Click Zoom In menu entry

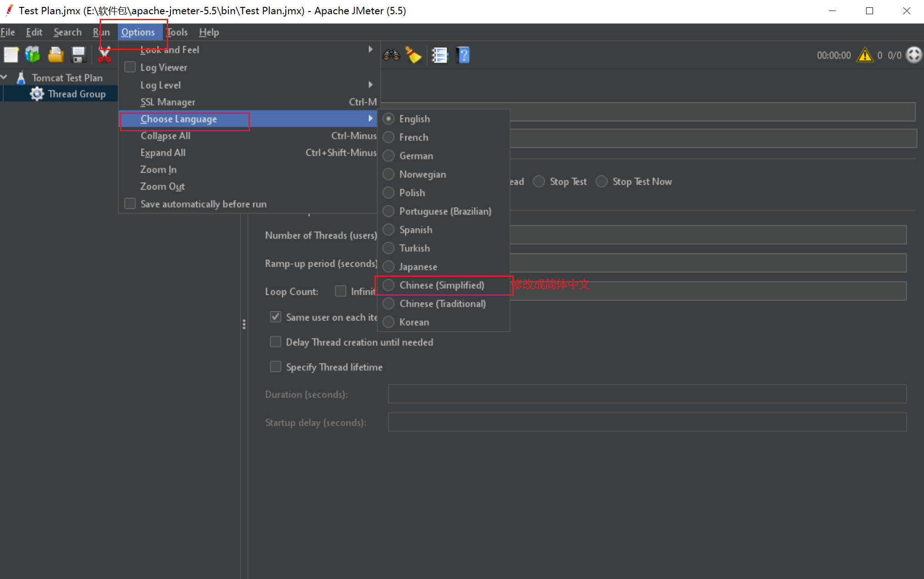click(248, 170)
